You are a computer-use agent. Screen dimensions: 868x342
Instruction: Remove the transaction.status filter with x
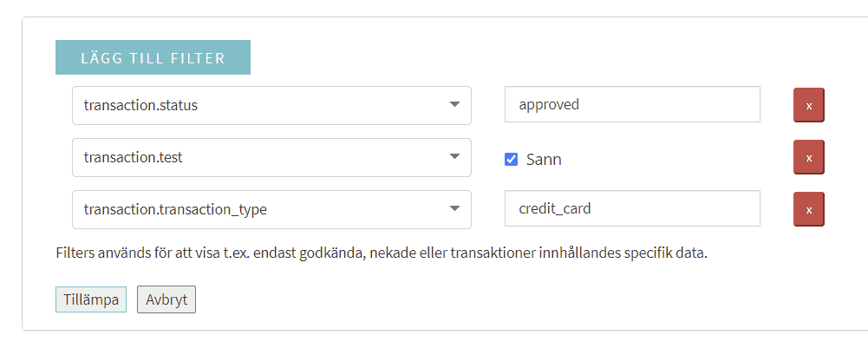[809, 105]
